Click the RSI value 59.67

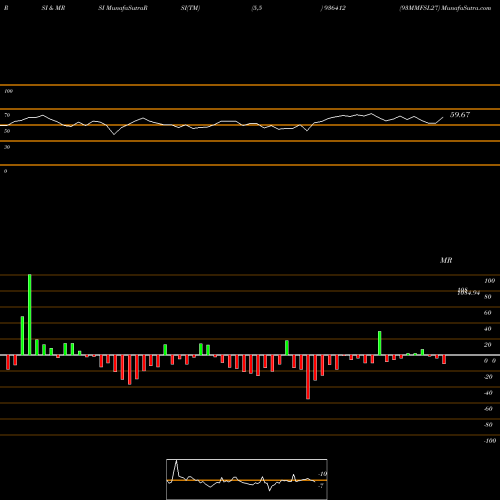[460, 115]
